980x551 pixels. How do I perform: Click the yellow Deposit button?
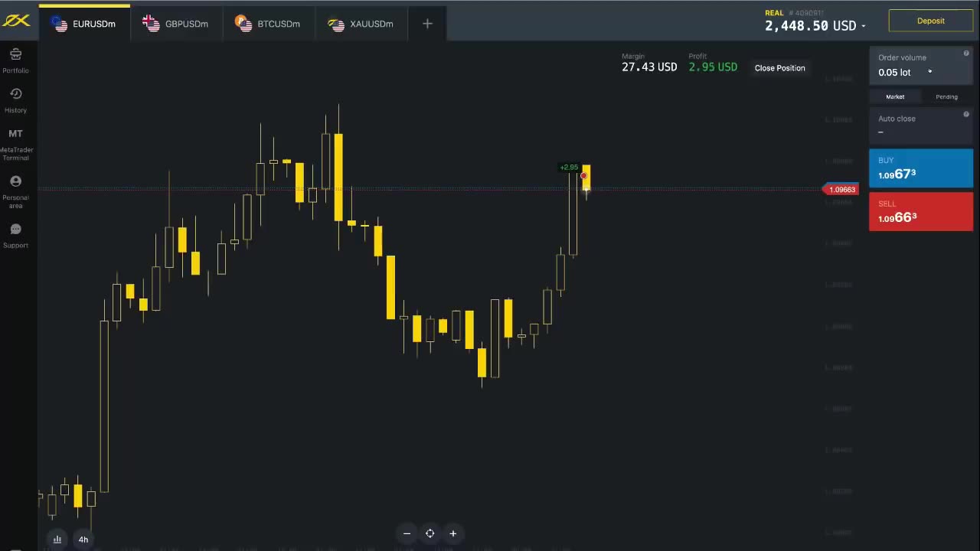click(x=931, y=21)
